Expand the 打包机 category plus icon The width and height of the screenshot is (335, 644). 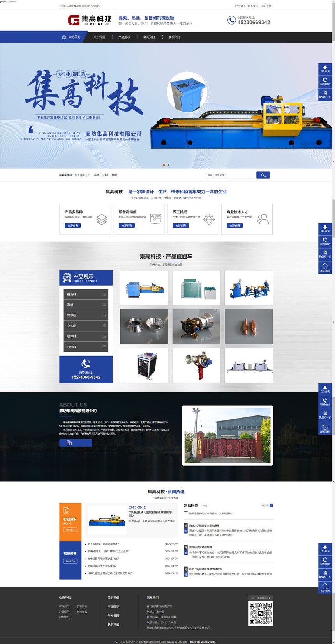(x=104, y=347)
